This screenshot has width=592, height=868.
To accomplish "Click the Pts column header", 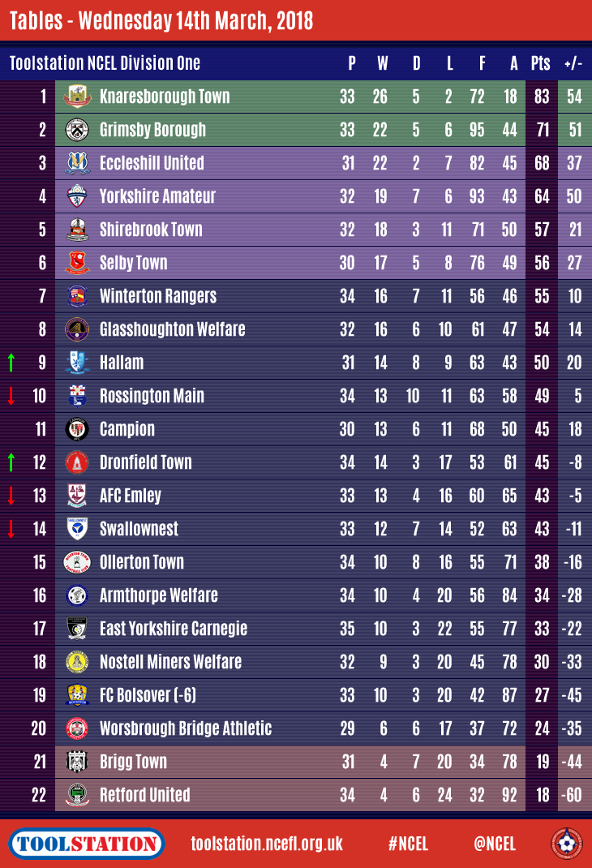I will click(540, 63).
